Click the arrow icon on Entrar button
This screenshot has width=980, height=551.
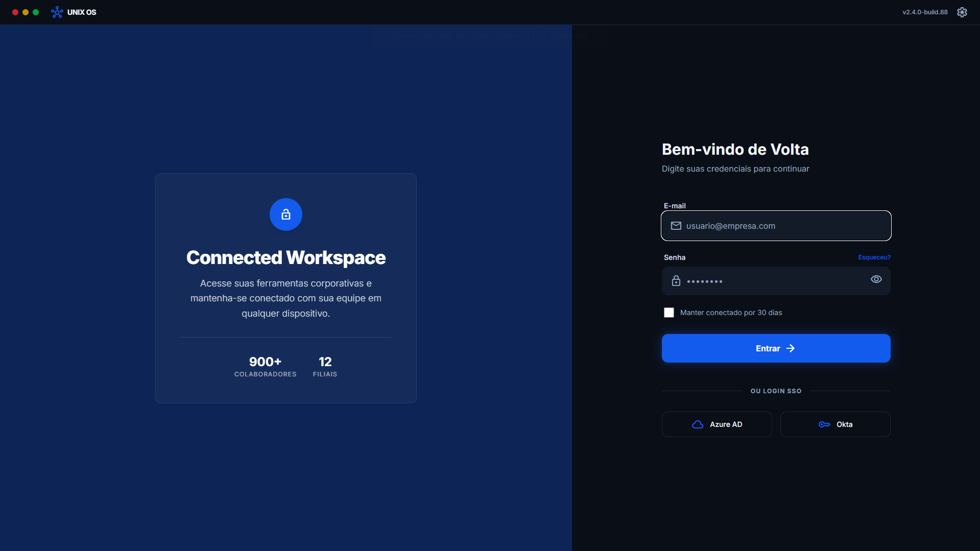click(x=791, y=348)
